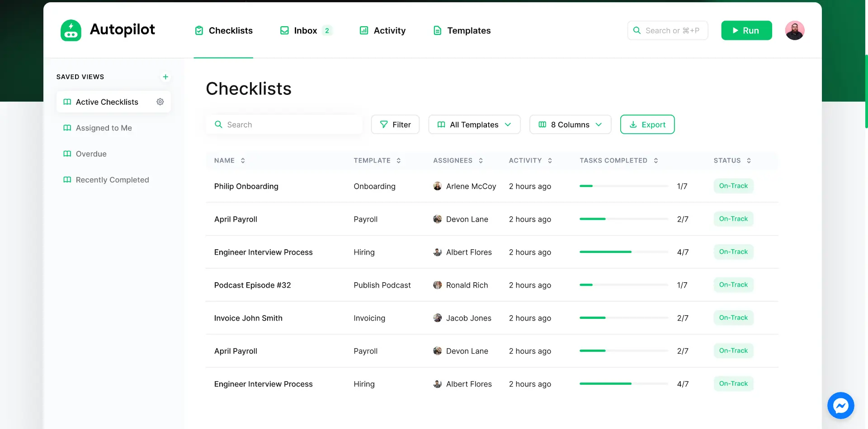
Task: Click Arlene McCoy's assignee avatar
Action: tap(437, 186)
